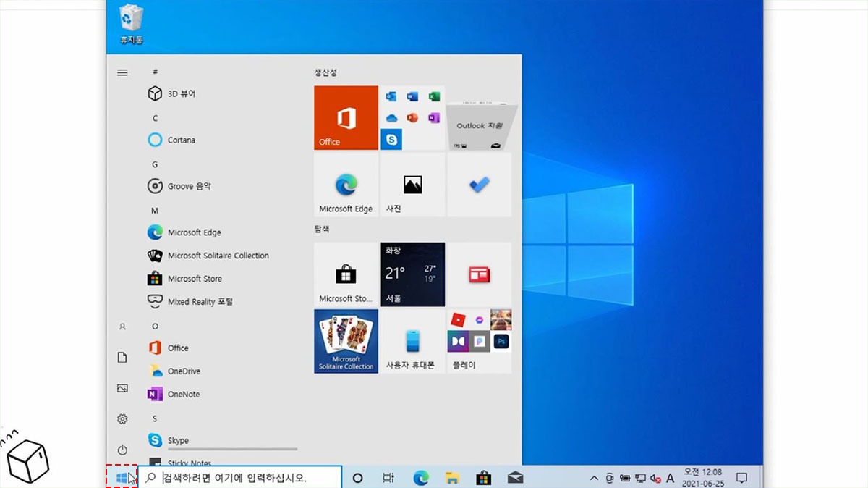Open Edge from the taskbar
868x488 pixels.
point(421,478)
